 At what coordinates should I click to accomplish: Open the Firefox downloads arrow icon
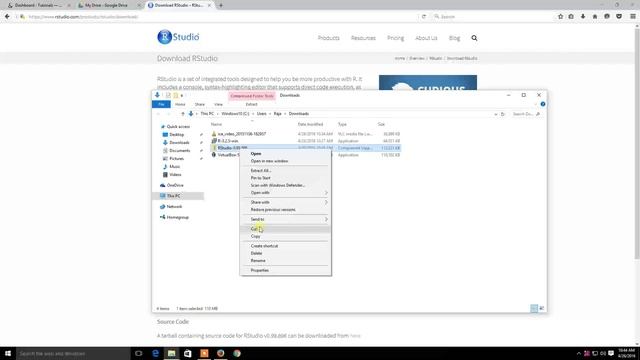[583, 16]
